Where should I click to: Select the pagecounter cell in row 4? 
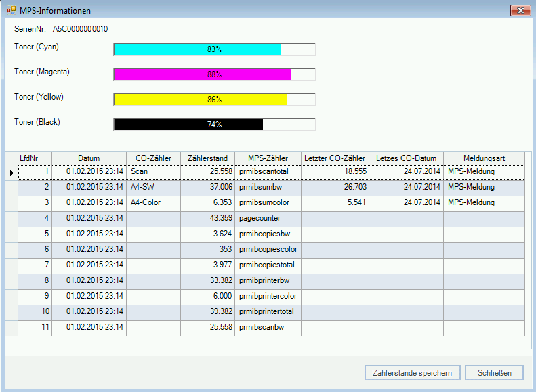268,219
